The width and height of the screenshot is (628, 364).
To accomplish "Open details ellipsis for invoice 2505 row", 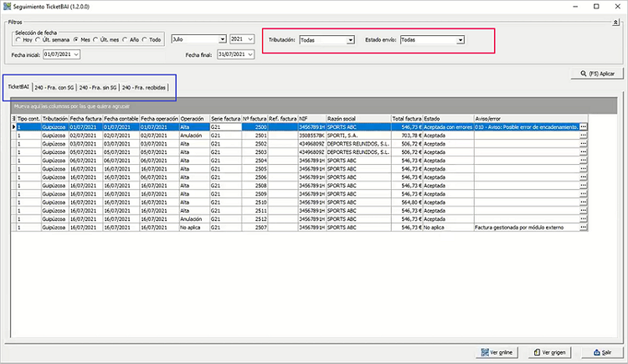I will coord(583,169).
